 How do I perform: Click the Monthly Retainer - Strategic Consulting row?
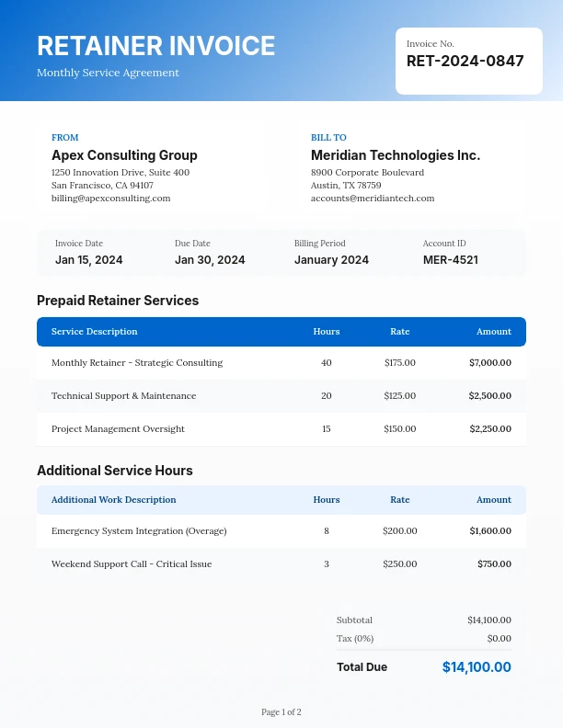[137, 363]
